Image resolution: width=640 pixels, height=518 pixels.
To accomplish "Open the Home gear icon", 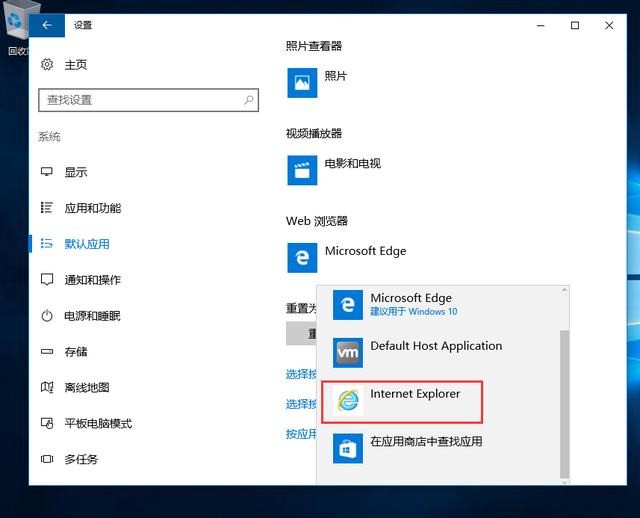I will coord(47,64).
